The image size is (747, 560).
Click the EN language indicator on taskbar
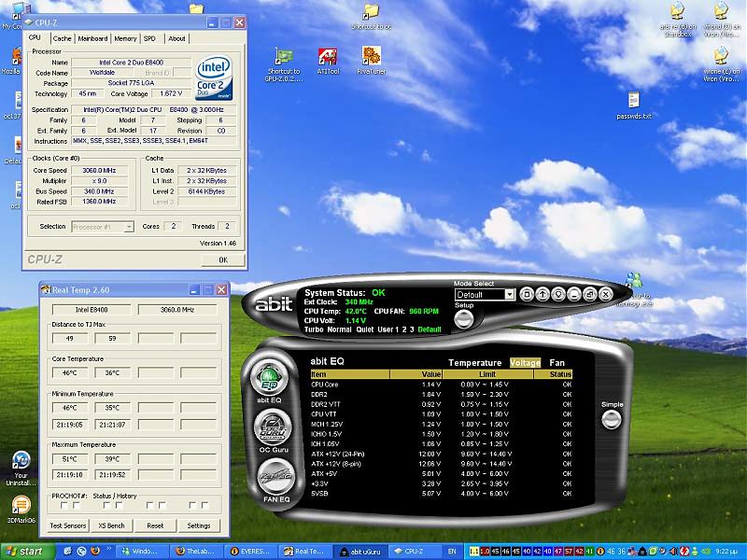tap(452, 552)
